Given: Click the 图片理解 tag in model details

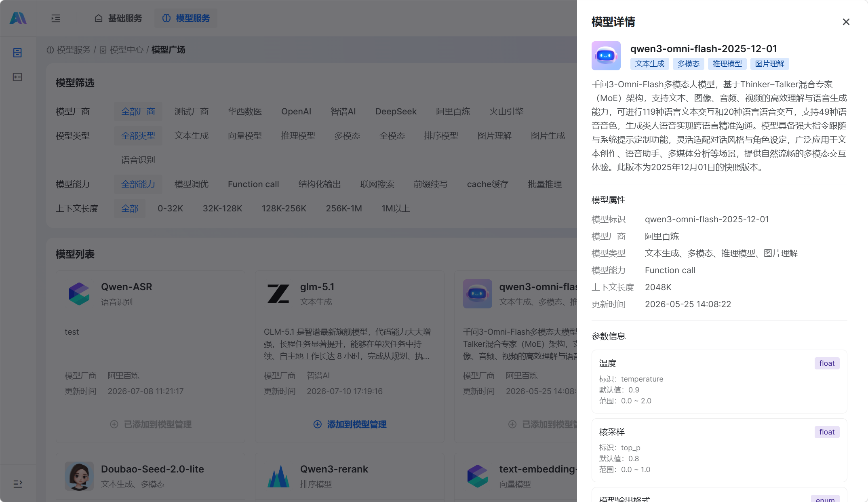Looking at the screenshot, I should coord(770,64).
